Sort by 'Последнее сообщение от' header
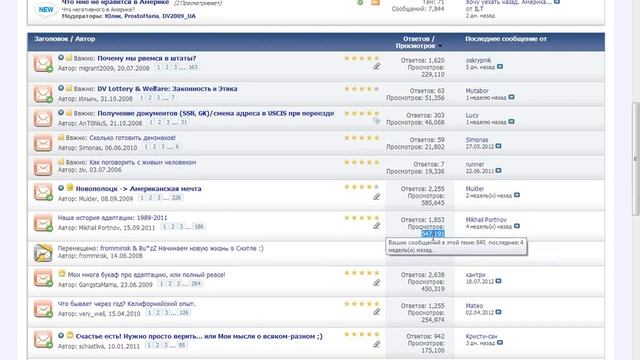 point(506,39)
